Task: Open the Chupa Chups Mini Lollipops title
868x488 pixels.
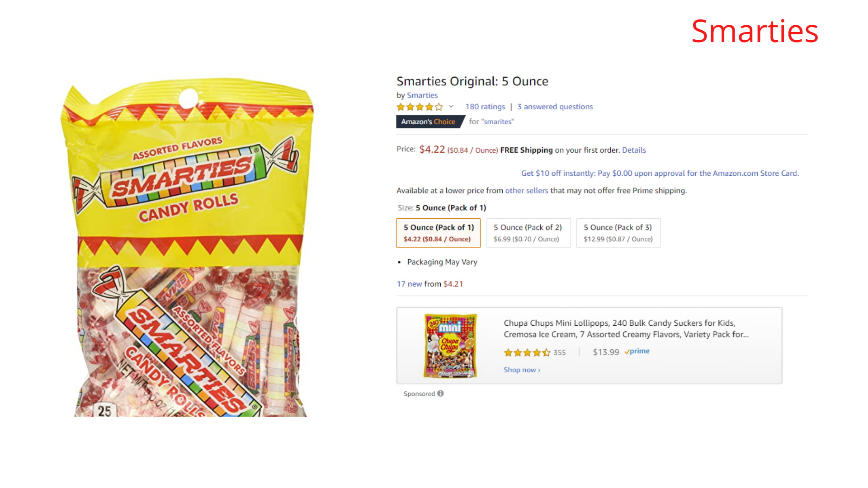Action: click(x=626, y=328)
